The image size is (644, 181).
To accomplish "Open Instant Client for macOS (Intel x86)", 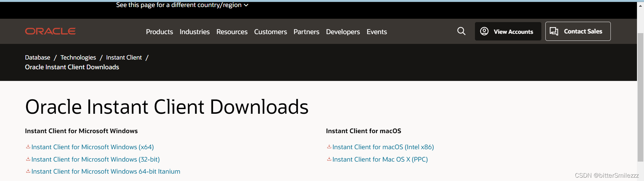I will click(383, 147).
